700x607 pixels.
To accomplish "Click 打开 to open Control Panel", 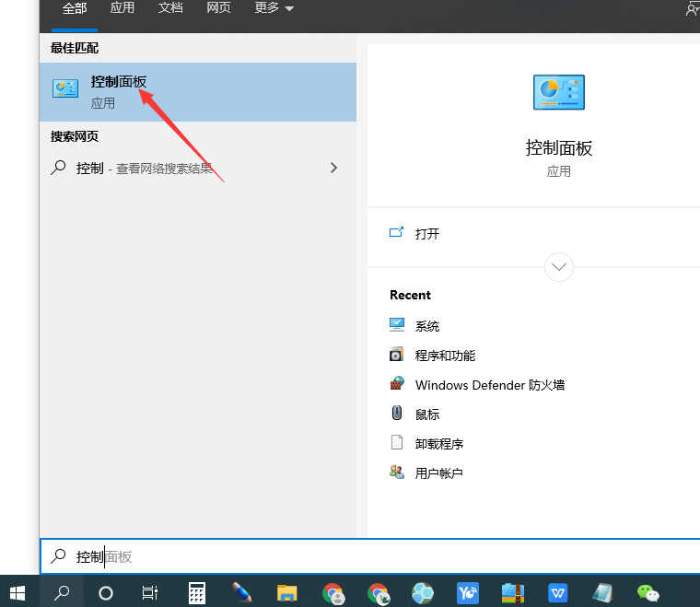I will point(426,234).
